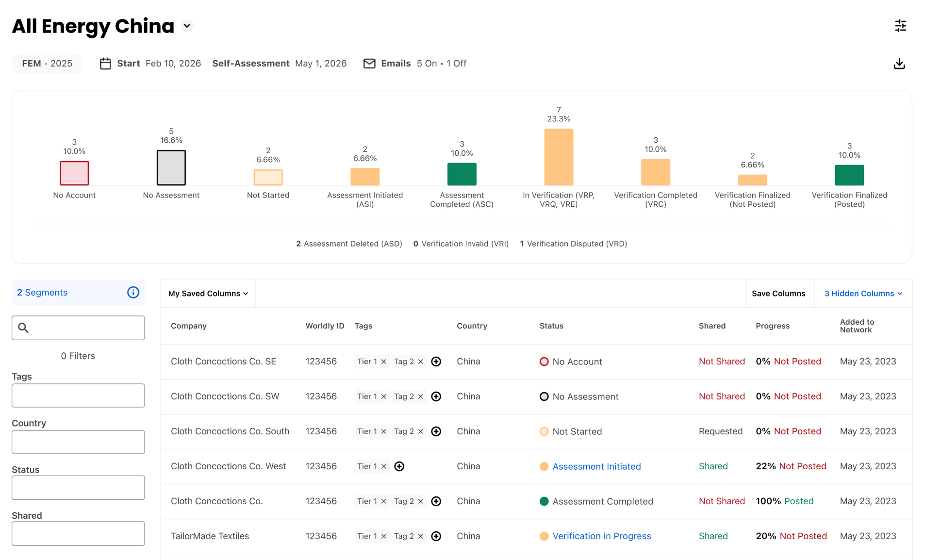Select the 2 Segments tab
The image size is (925, 560).
42,293
